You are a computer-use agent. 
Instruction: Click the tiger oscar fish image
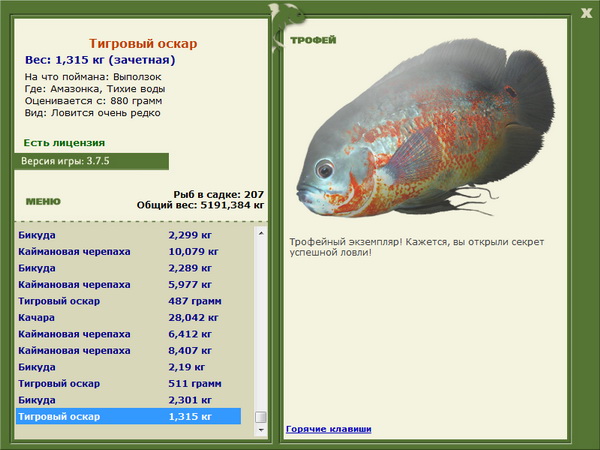point(425,128)
